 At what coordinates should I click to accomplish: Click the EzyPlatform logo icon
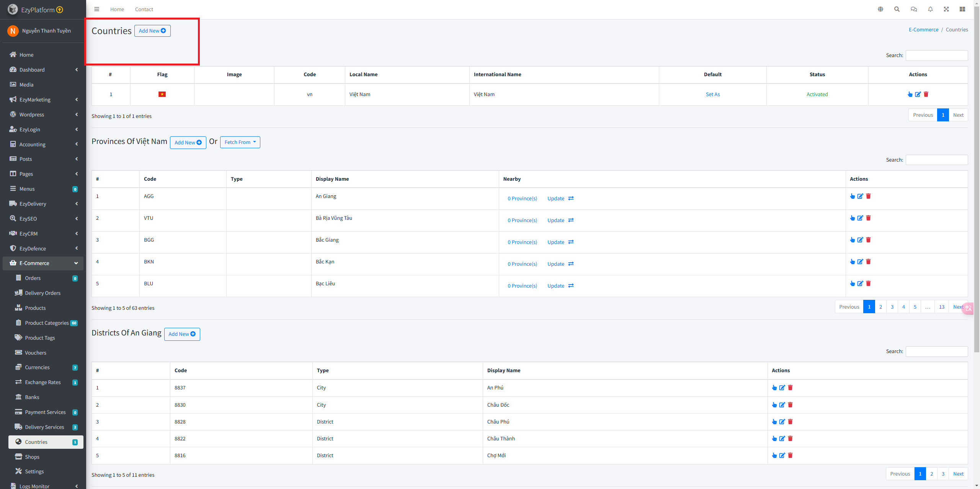(13, 9)
